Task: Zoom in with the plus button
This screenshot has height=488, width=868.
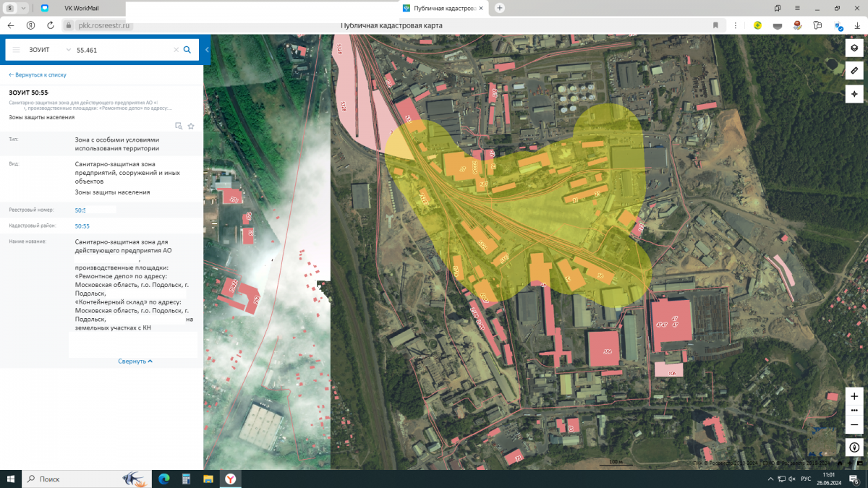Action: tap(854, 396)
